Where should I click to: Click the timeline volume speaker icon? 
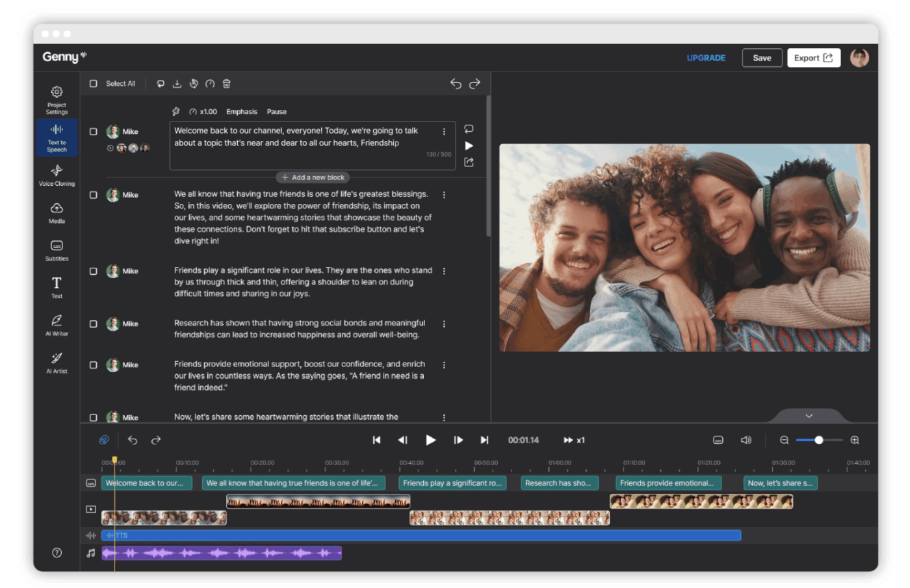[746, 440]
